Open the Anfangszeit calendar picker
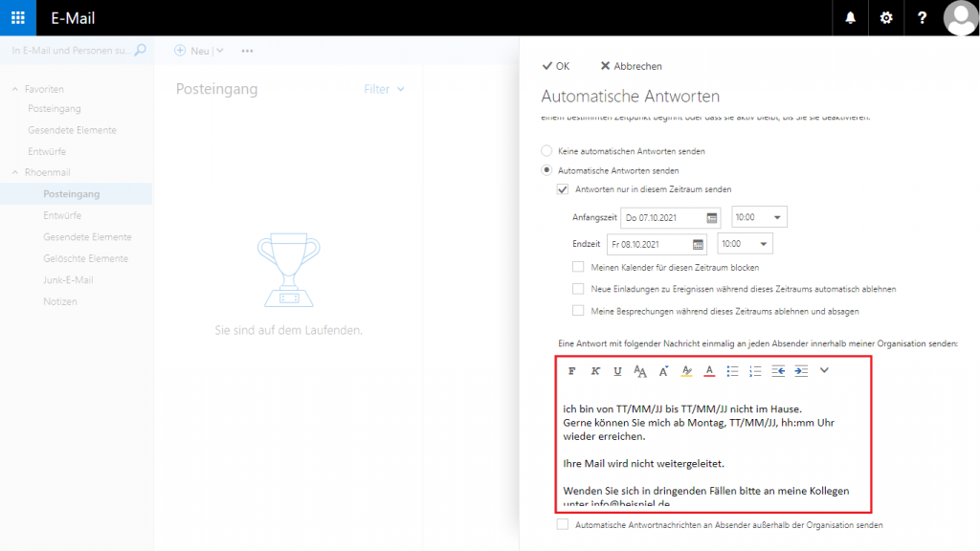Image resolution: width=980 pixels, height=551 pixels. (x=712, y=217)
